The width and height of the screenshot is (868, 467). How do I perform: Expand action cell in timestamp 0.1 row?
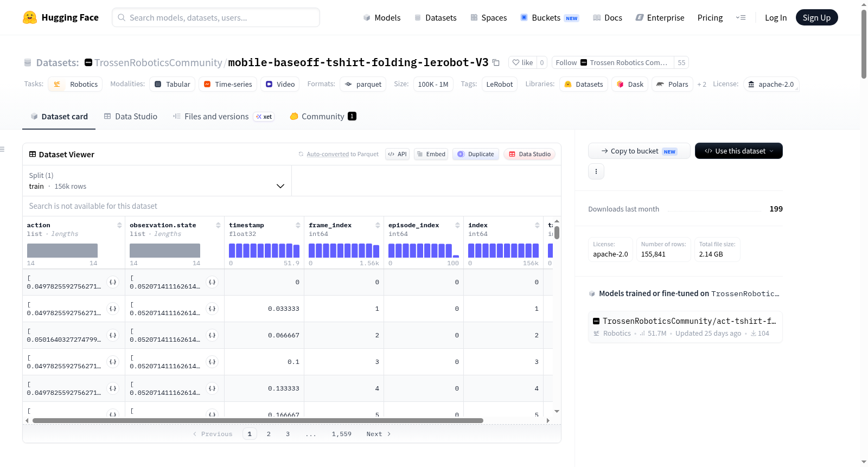coord(113,362)
